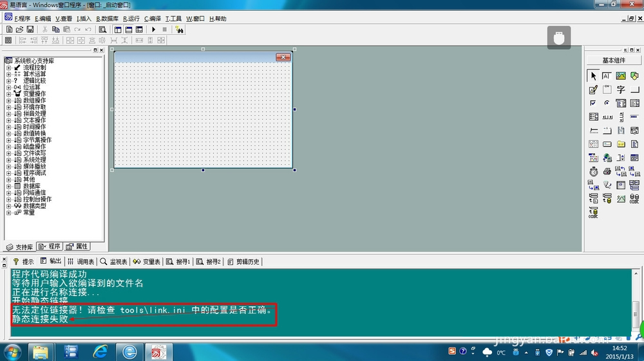Select the pointer tool in 基本组件
Screen dimensions: 644x361
(x=592, y=76)
